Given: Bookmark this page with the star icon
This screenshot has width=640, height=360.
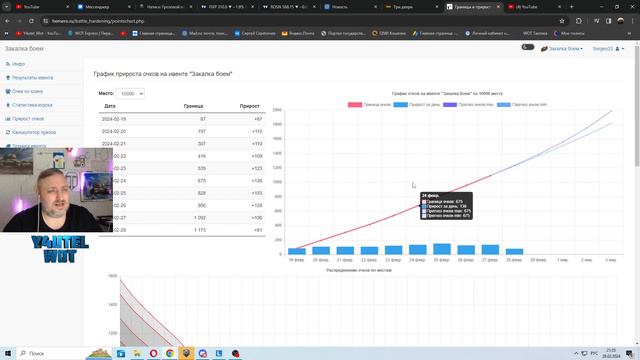Looking at the screenshot, I should 562,21.
